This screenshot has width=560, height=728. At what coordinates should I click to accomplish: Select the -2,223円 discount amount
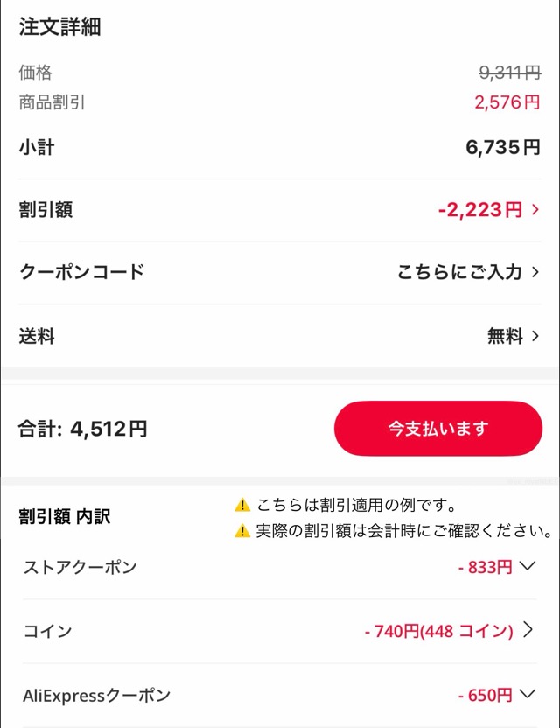point(480,210)
